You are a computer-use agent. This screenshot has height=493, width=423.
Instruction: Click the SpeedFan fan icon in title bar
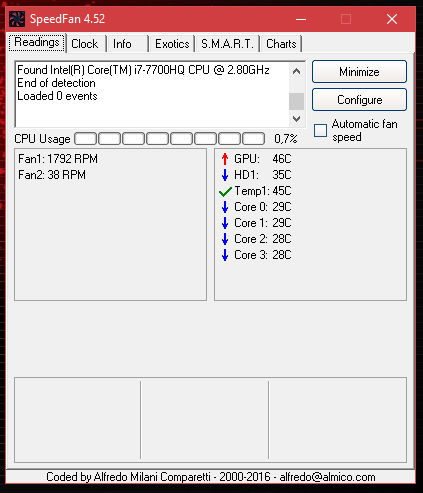click(17, 19)
